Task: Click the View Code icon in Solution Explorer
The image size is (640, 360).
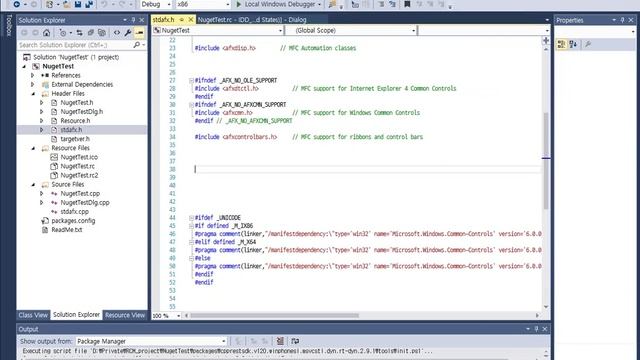Action: point(117,33)
